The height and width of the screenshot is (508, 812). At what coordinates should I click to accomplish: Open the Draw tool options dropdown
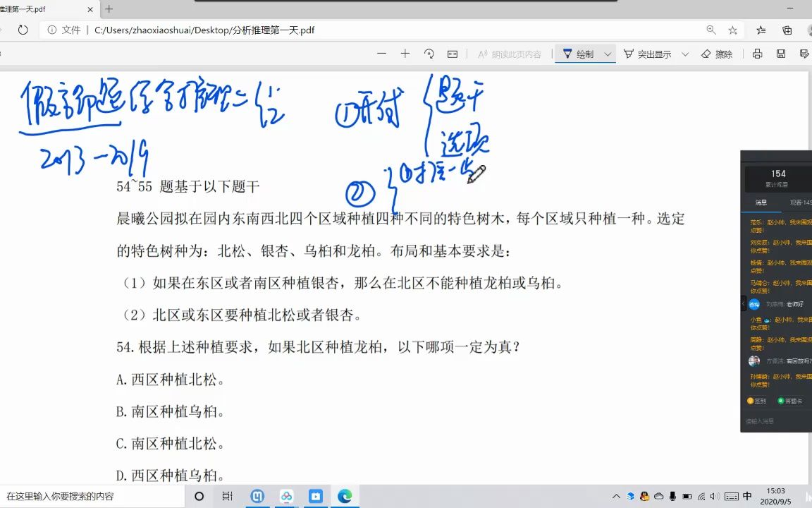click(x=607, y=54)
